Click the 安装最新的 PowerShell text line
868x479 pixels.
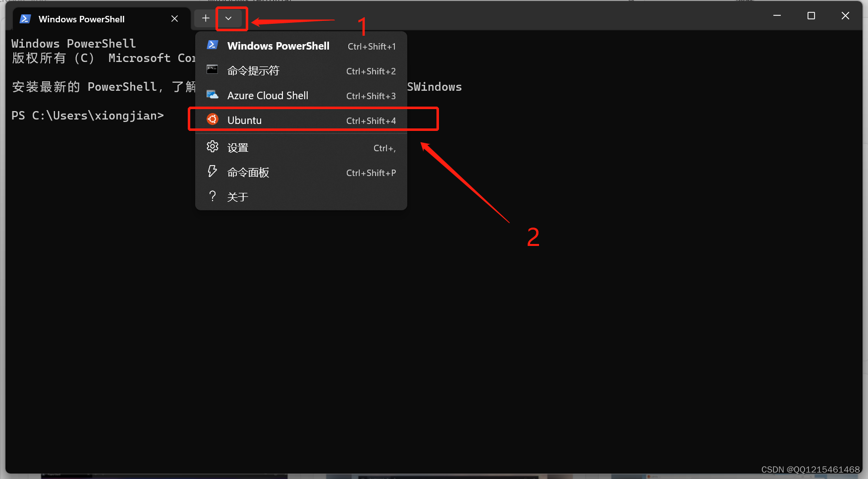103,87
